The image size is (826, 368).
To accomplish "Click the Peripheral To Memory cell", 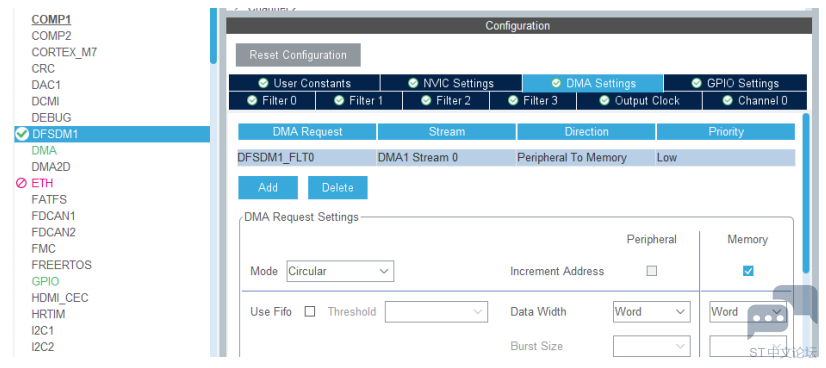I will pyautogui.click(x=586, y=157).
